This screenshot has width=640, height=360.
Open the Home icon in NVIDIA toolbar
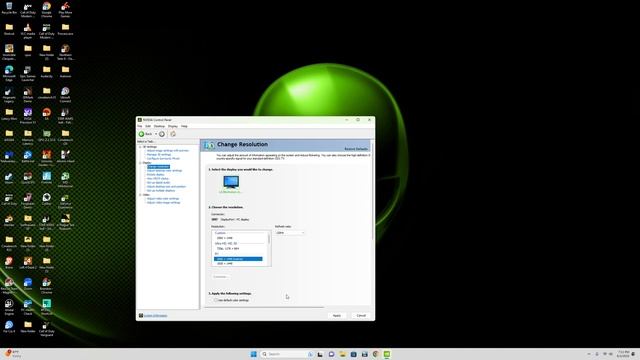(173, 134)
